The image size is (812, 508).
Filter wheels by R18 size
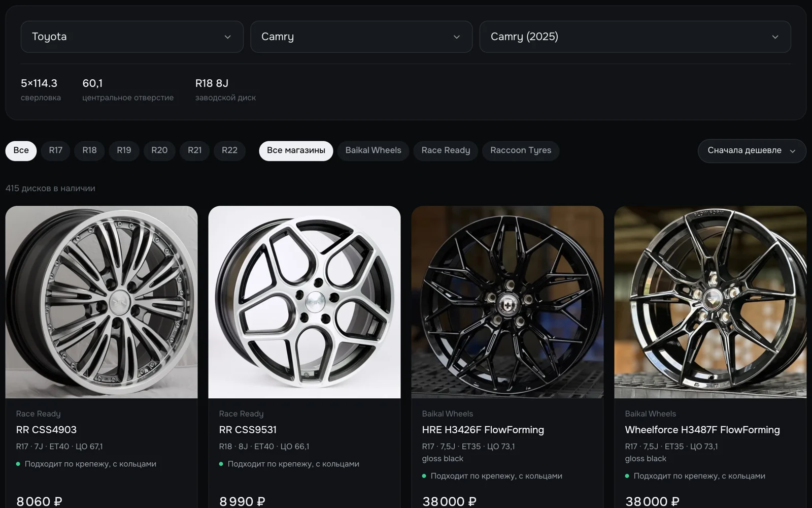(x=89, y=151)
